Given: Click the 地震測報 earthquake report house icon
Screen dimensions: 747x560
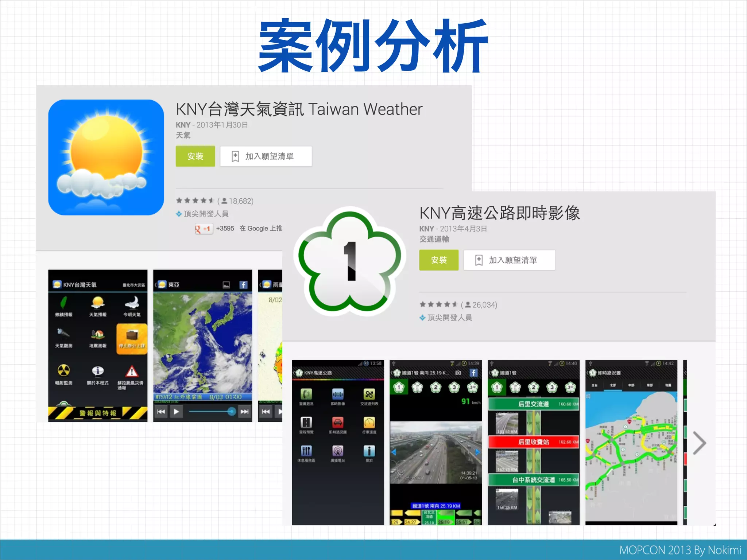Looking at the screenshot, I should [x=97, y=334].
